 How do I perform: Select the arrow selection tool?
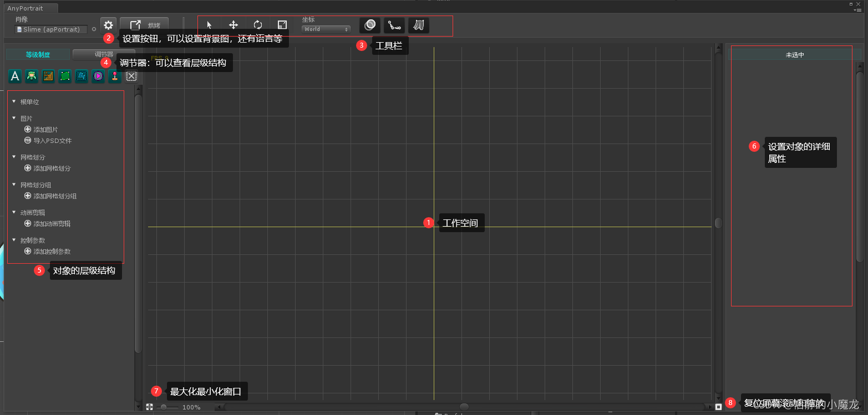pyautogui.click(x=209, y=25)
